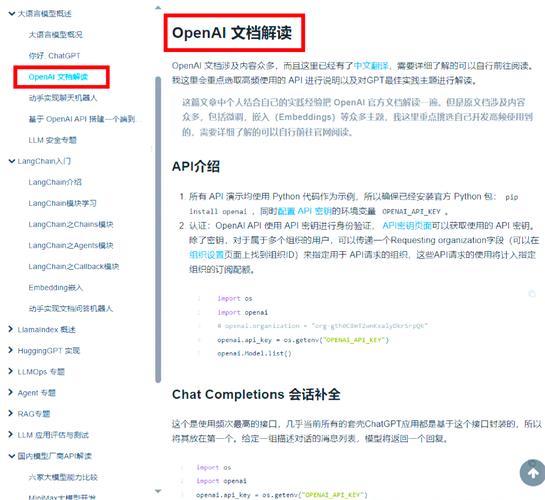
Task: Open LangChain模块学习 in the sidebar
Action: (x=63, y=203)
